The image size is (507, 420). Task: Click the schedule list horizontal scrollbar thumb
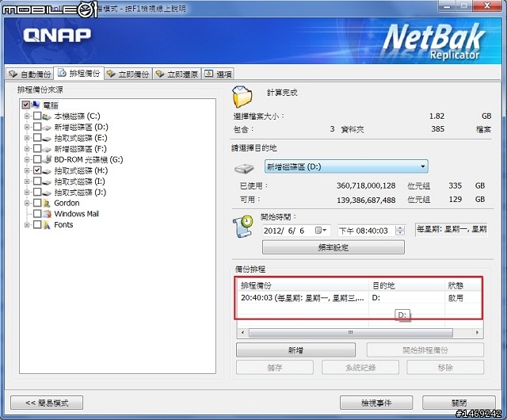[350, 333]
